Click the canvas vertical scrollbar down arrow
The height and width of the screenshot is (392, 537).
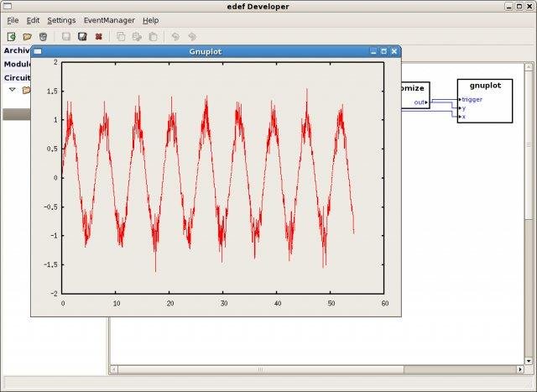tap(529, 361)
